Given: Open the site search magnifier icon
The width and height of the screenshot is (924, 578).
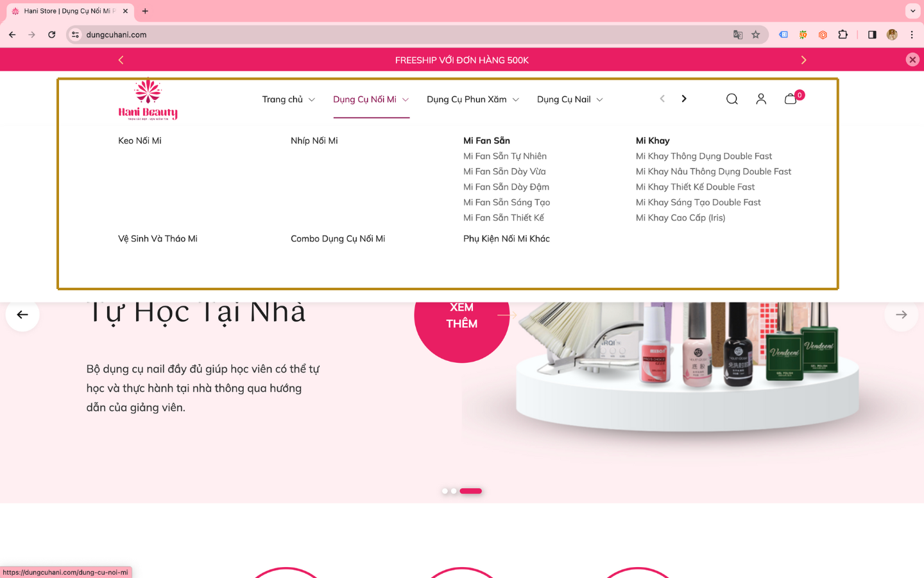Looking at the screenshot, I should tap(732, 99).
